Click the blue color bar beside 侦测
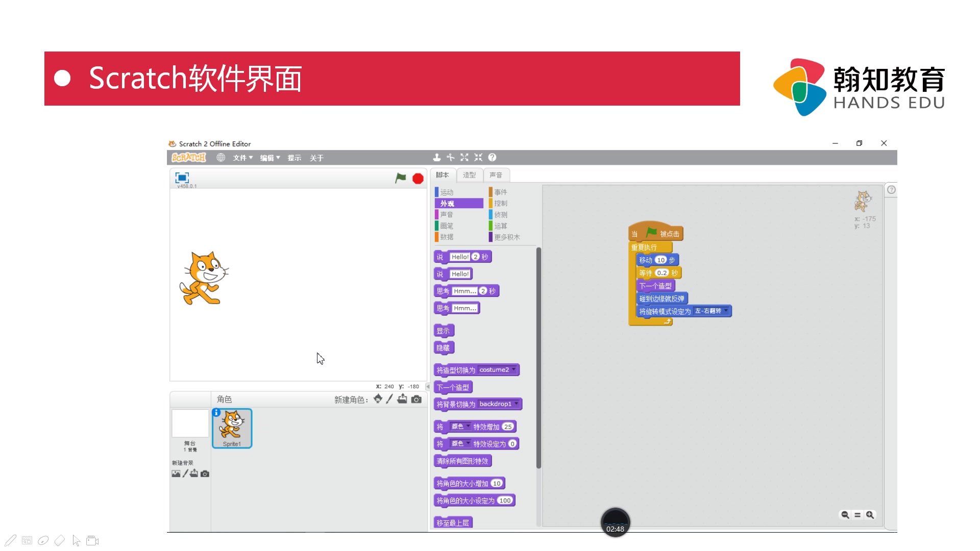Image resolution: width=980 pixels, height=551 pixels. 491,214
